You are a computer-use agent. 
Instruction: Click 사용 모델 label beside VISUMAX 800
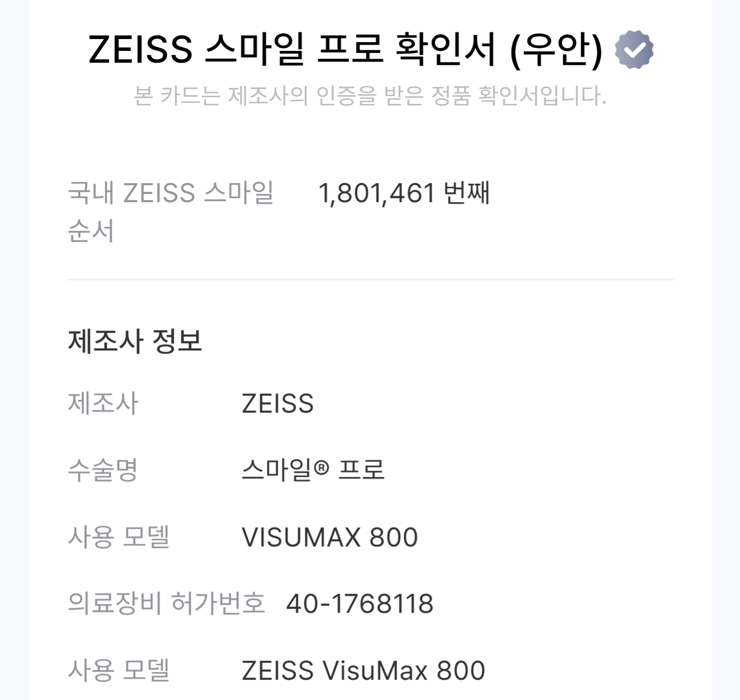tap(118, 537)
